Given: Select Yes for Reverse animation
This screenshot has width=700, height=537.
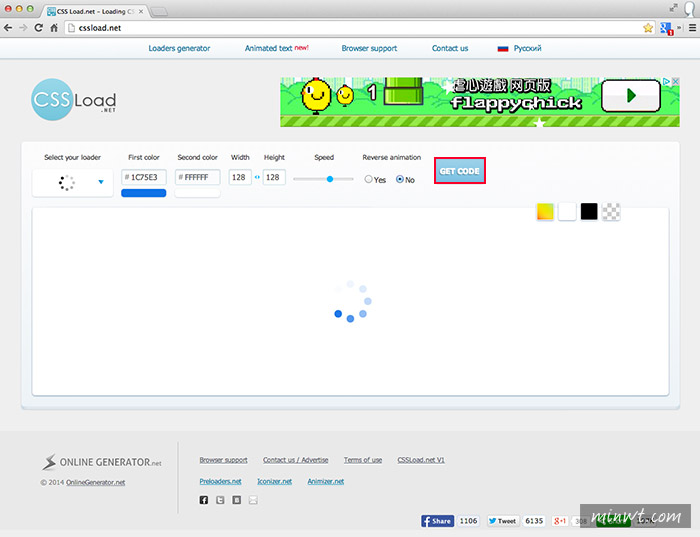Looking at the screenshot, I should tap(369, 180).
